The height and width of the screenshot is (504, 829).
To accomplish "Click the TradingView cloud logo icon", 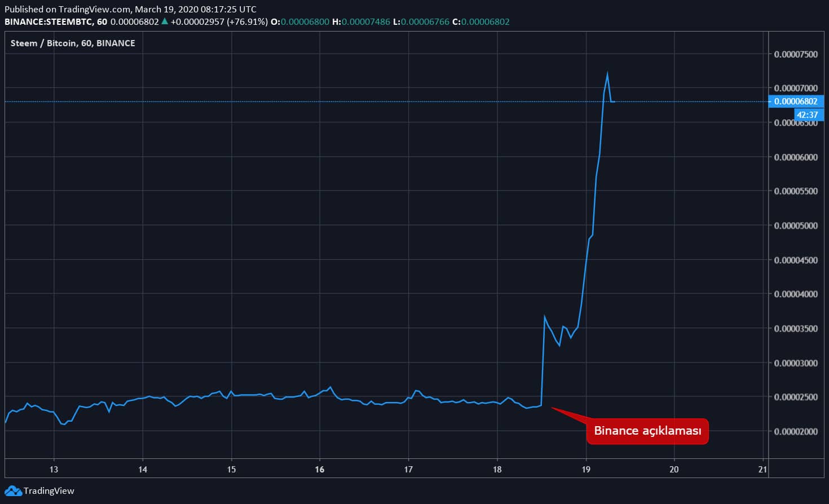I will point(13,490).
